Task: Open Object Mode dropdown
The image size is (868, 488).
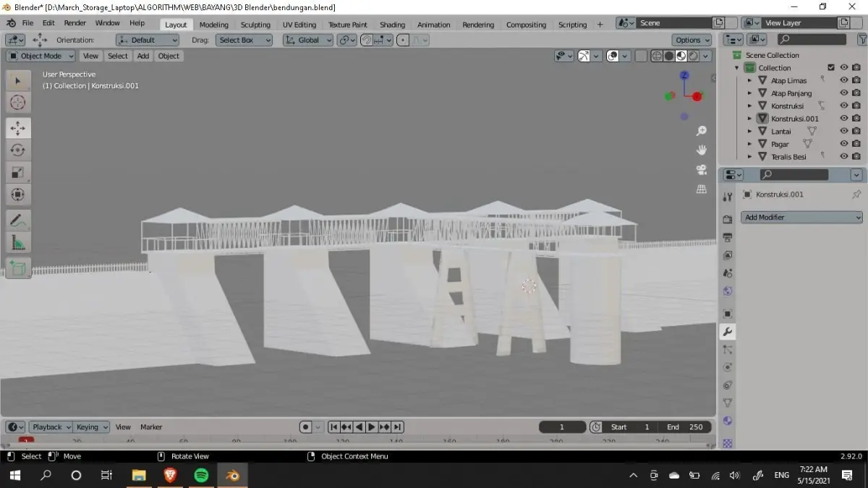Action: [x=41, y=56]
